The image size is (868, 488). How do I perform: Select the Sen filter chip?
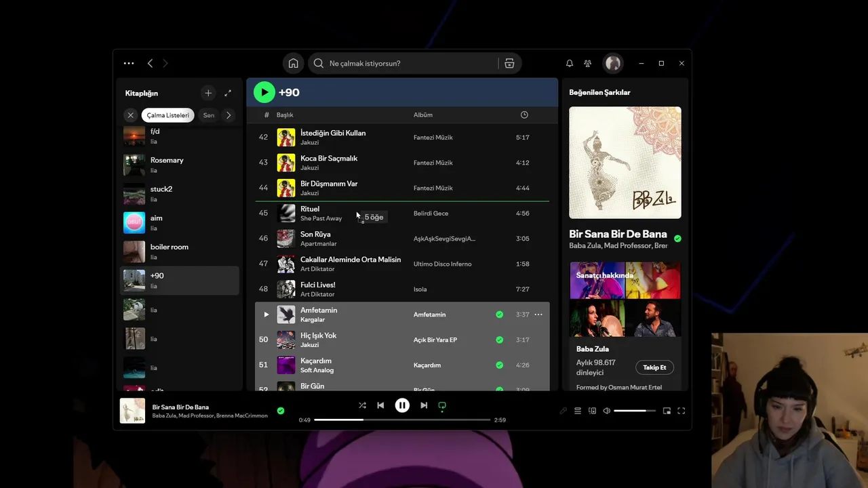pyautogui.click(x=209, y=115)
